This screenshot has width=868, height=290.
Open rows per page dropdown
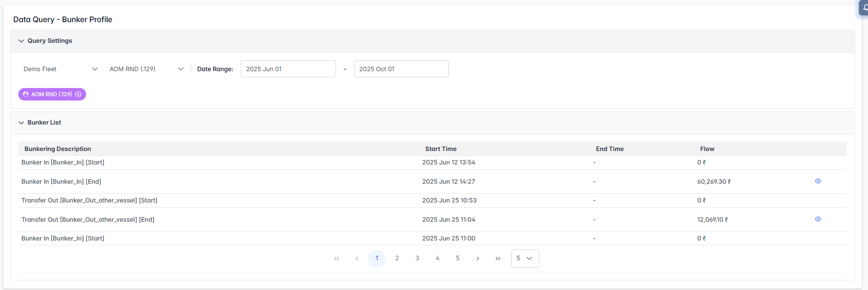[x=525, y=259]
